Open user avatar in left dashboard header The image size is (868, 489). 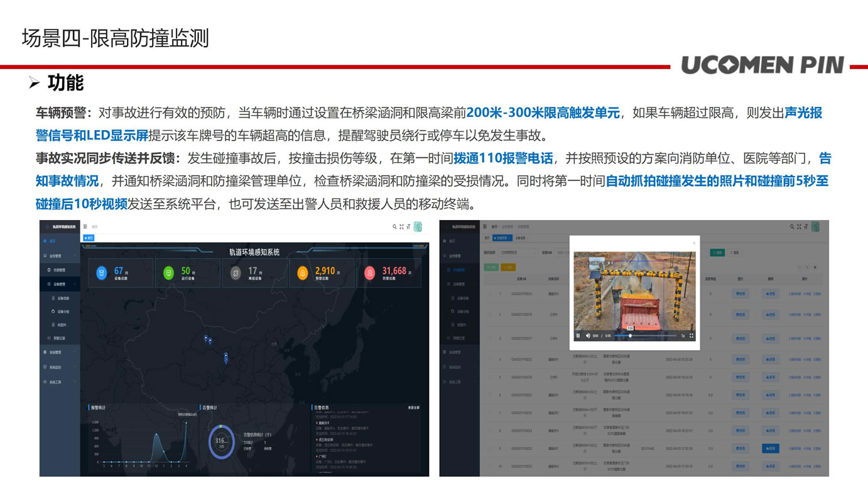pos(418,227)
